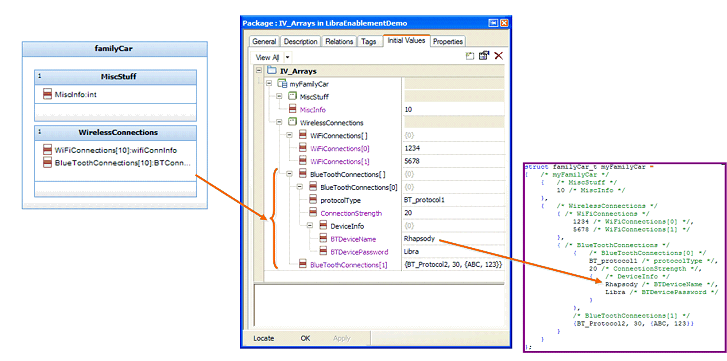Edit the BlueToothConnections[1] value {BT_Protocol2, 30, {ABC, 123}}
Screen dimensions: 727x361
point(453,265)
